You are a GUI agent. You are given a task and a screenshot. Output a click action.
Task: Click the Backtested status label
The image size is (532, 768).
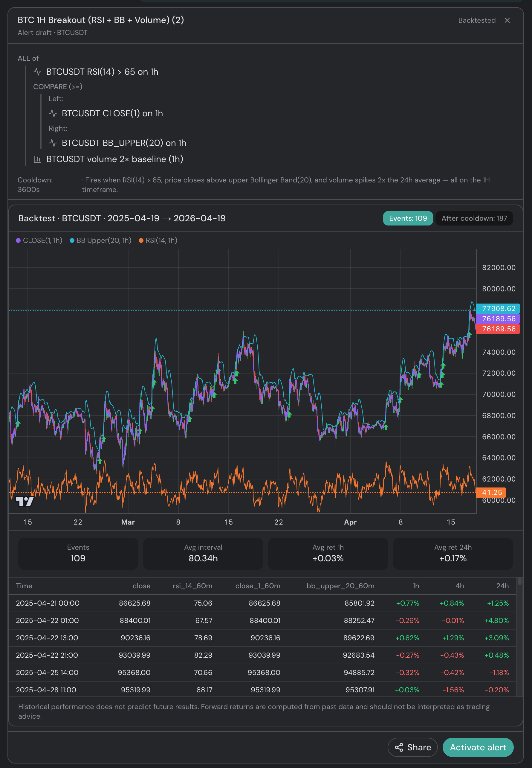(477, 20)
